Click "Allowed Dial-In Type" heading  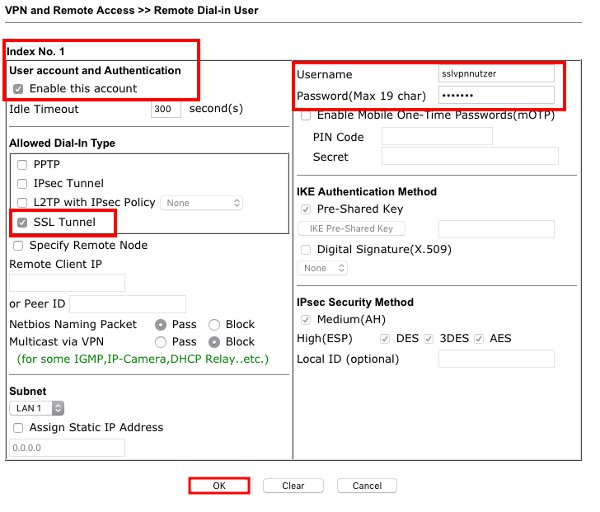point(62,143)
